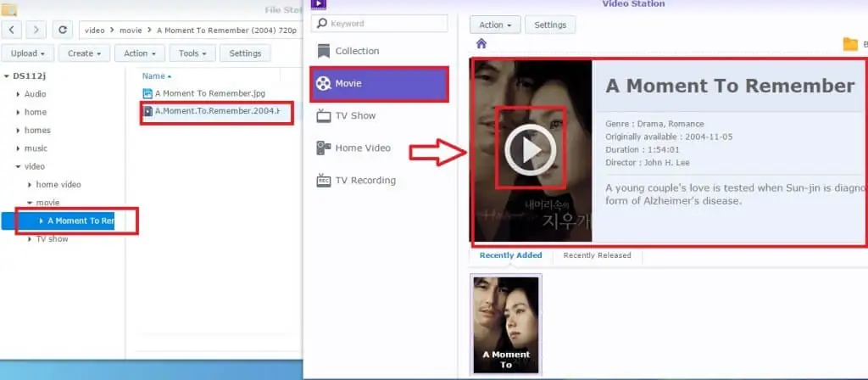
Task: Click the 'Originally available : 2004-11-05' text
Action: pyautogui.click(x=669, y=137)
